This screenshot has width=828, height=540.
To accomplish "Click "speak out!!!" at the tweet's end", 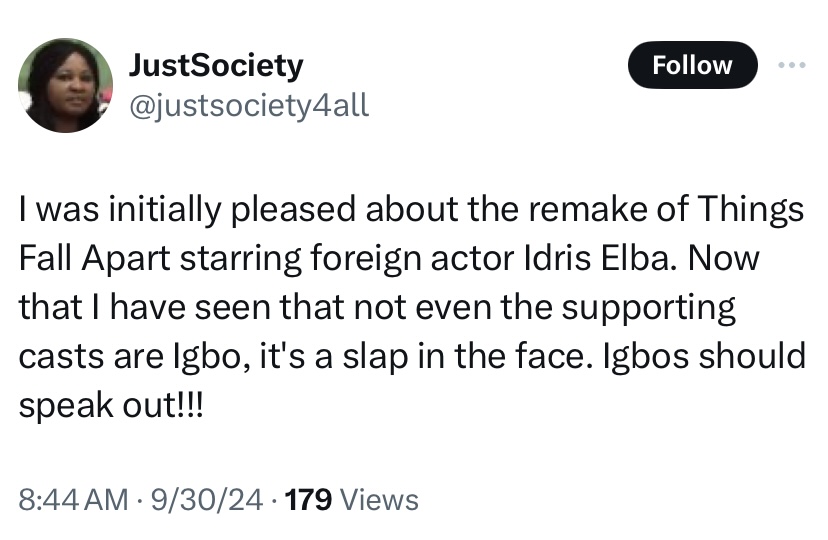I will coord(110,407).
